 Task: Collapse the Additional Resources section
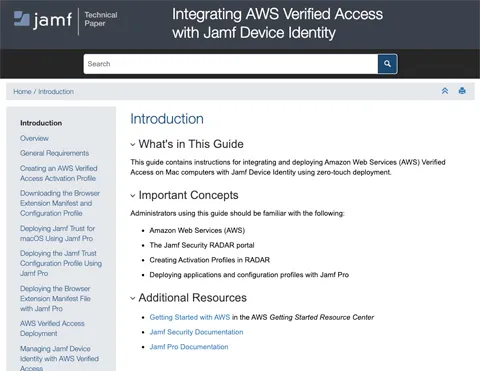click(133, 298)
